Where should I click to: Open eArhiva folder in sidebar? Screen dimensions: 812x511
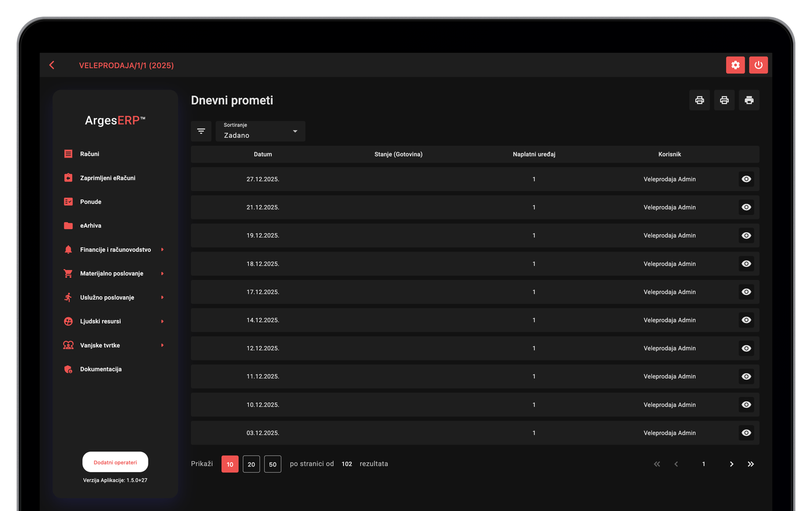(x=90, y=226)
